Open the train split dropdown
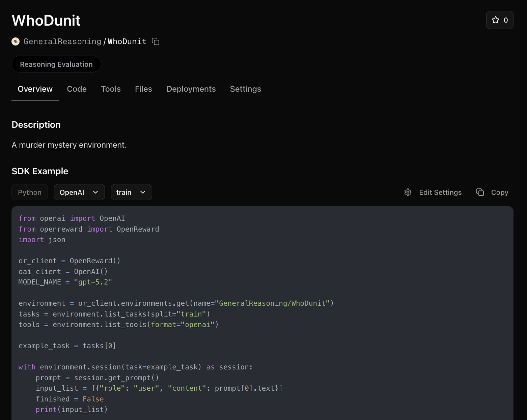This screenshot has height=420, width=527. point(131,192)
